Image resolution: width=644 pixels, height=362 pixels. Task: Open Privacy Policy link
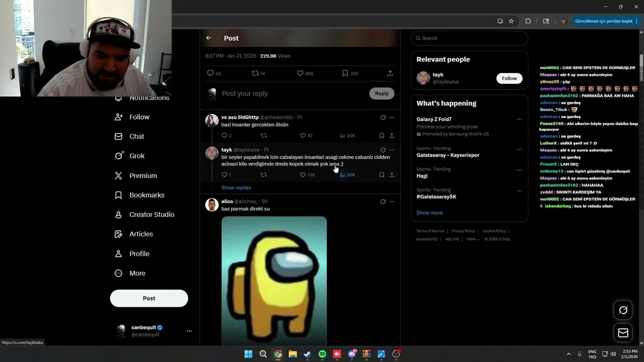pyautogui.click(x=463, y=231)
